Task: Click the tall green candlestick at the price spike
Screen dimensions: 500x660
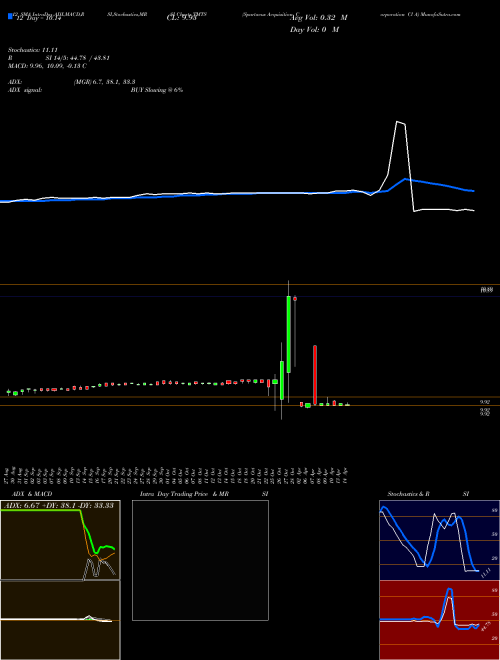Action: click(x=289, y=334)
